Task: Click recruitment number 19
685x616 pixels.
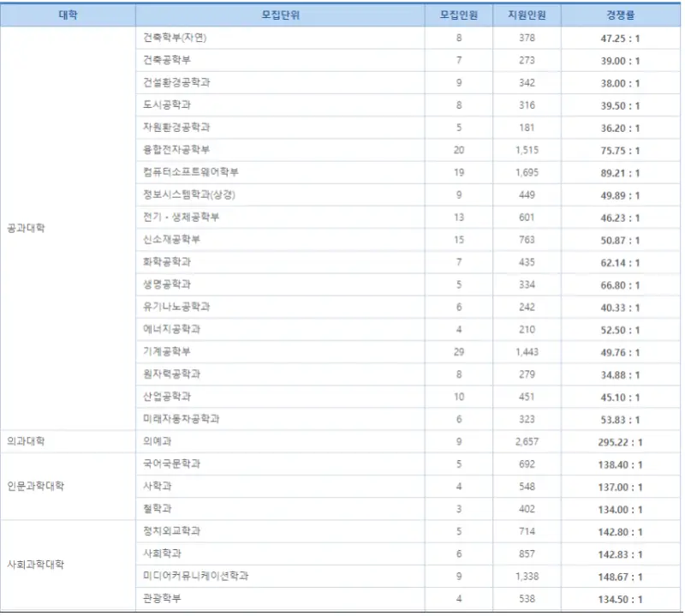Action: click(459, 172)
